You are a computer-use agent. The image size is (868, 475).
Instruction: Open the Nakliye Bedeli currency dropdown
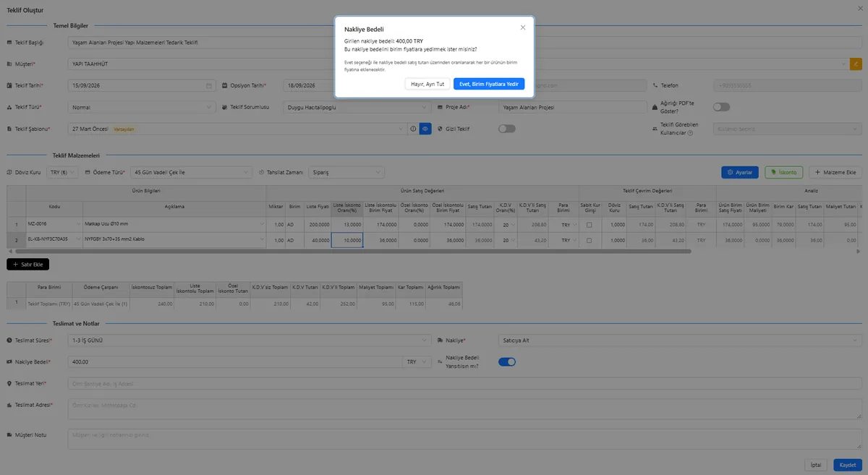[417, 361]
